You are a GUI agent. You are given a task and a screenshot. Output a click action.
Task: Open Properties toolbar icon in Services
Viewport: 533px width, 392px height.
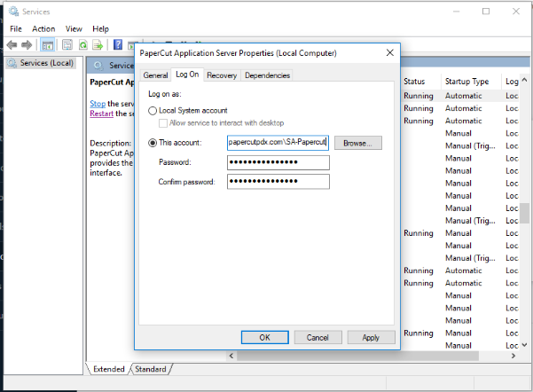67,44
